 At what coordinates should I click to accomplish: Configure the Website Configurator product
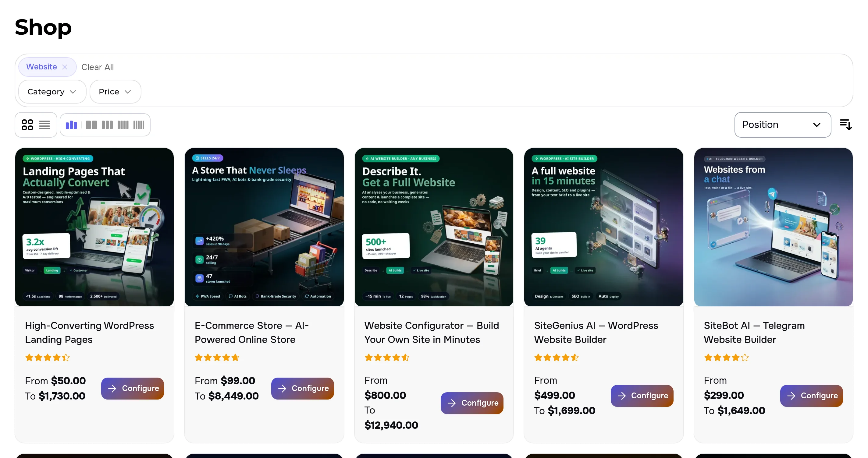tap(472, 403)
